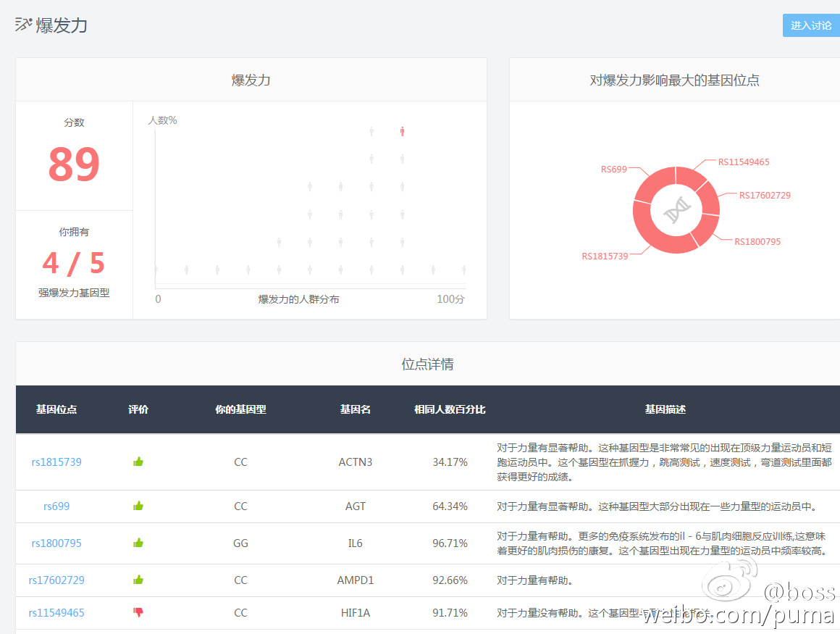840x634 pixels.
Task: Open the rs17602729 locus link
Action: [56, 580]
